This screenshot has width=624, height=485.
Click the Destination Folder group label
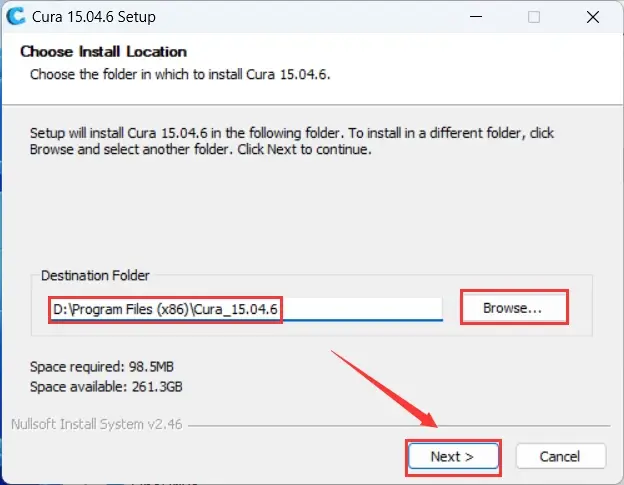coord(95,275)
